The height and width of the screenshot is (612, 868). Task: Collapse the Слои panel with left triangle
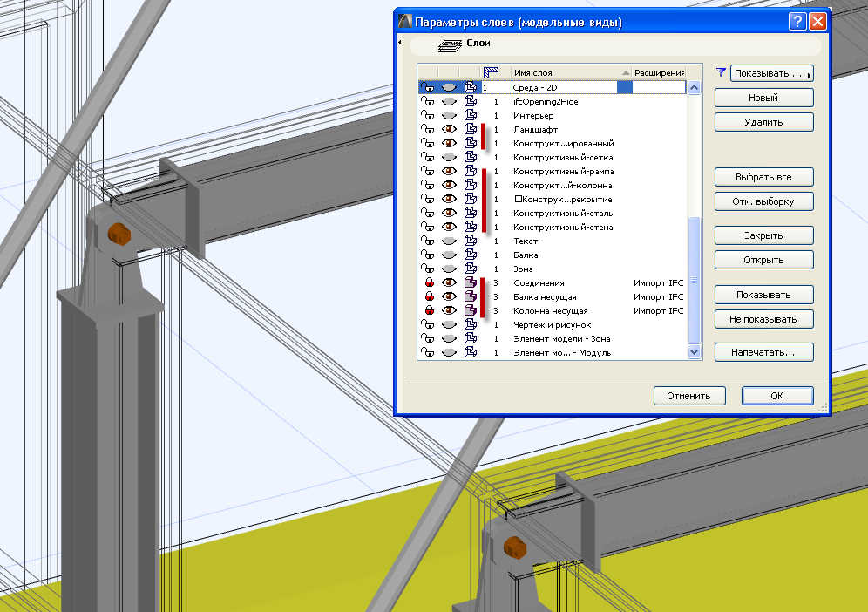tap(400, 42)
